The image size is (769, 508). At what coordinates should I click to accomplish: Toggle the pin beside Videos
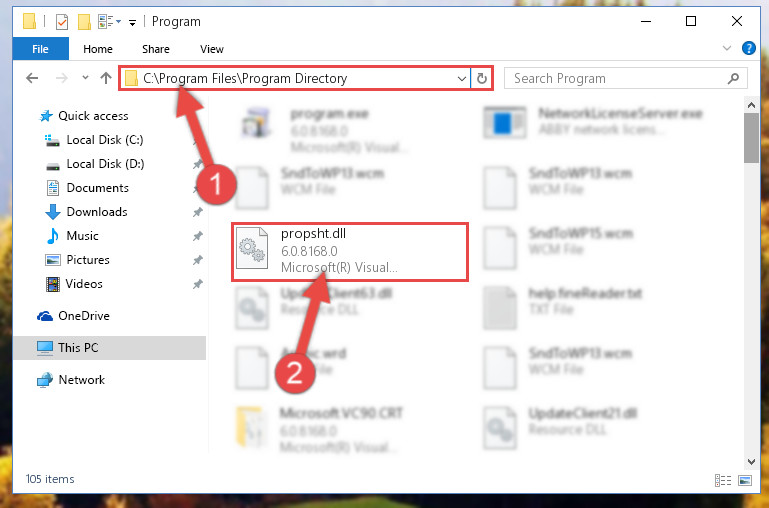point(197,284)
